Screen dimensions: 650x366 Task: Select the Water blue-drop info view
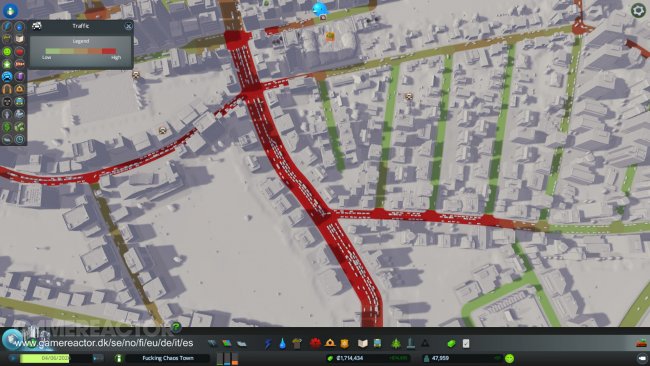point(19,27)
